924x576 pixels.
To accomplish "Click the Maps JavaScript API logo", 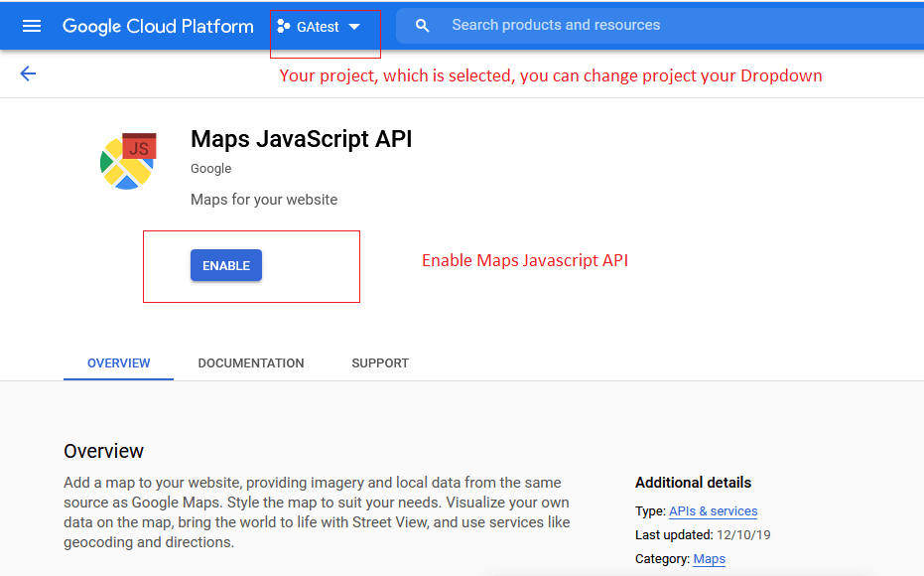I will (x=128, y=160).
